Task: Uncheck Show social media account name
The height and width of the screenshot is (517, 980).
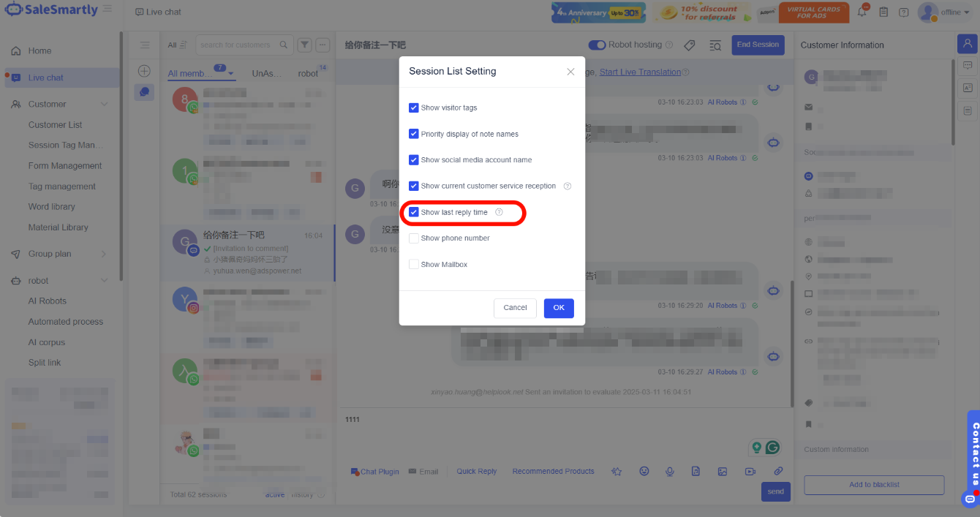Action: tap(414, 160)
